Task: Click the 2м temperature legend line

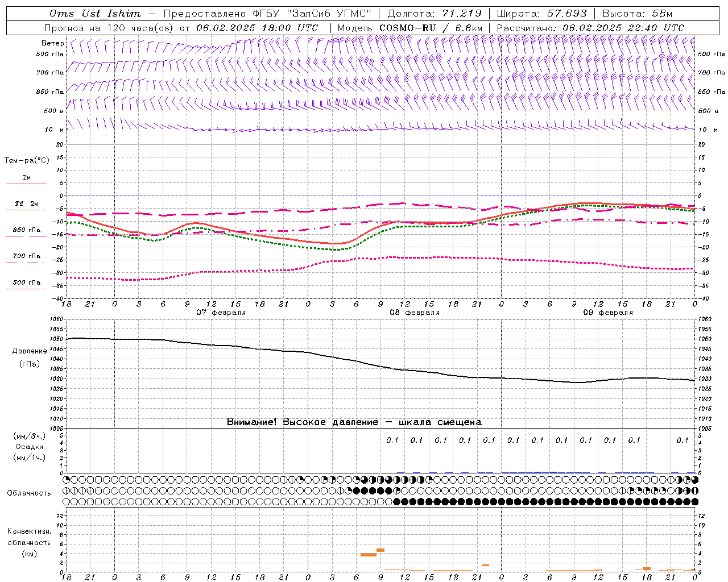Action: point(26,184)
